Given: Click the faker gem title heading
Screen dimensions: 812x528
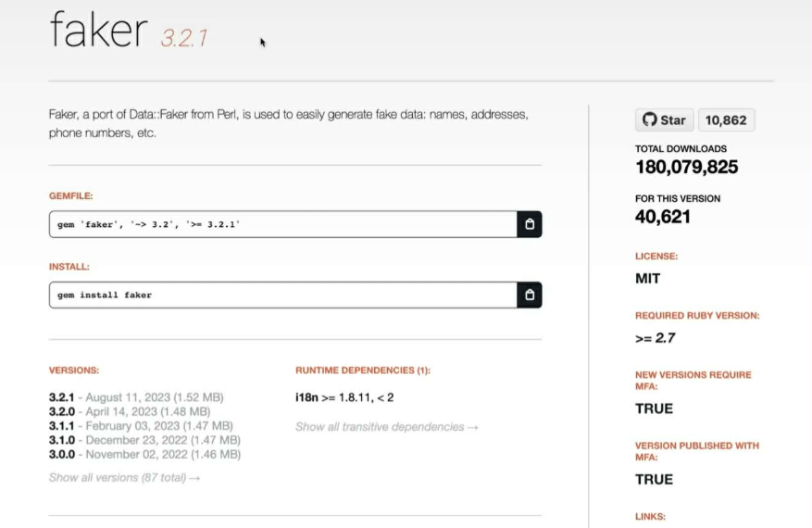Looking at the screenshot, I should pos(98,31).
